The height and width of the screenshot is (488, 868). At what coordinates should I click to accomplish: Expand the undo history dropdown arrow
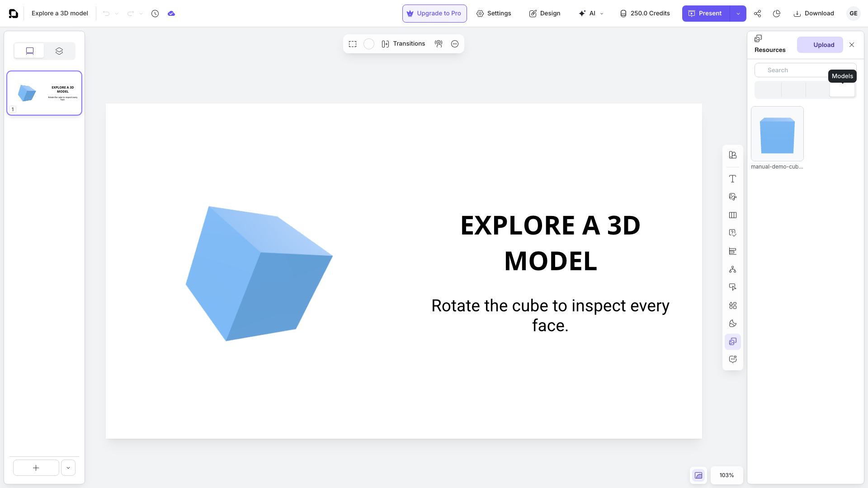117,14
